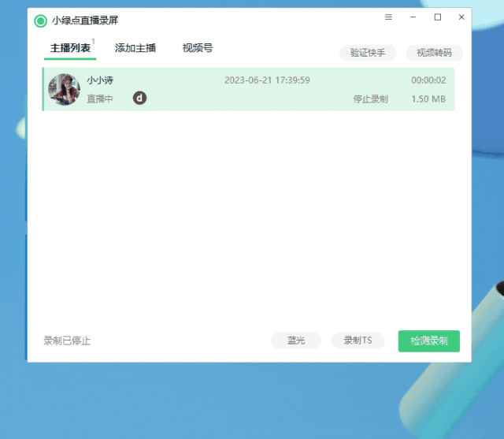Switch to the 主播列表 tab

point(70,48)
